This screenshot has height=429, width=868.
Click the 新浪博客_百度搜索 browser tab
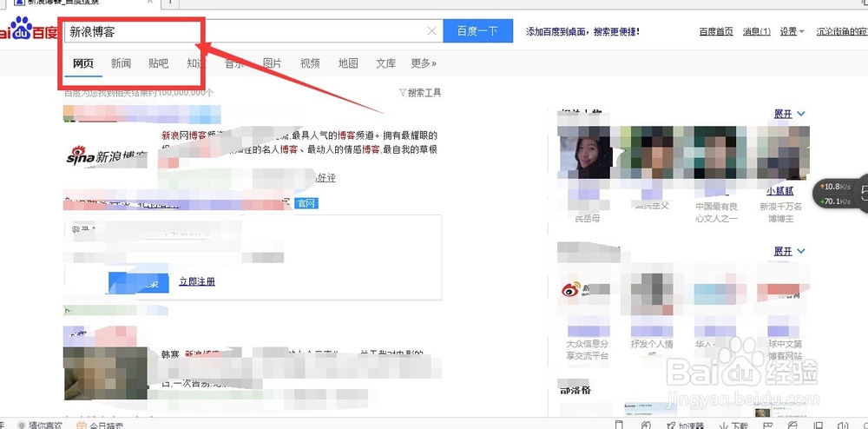point(84,3)
